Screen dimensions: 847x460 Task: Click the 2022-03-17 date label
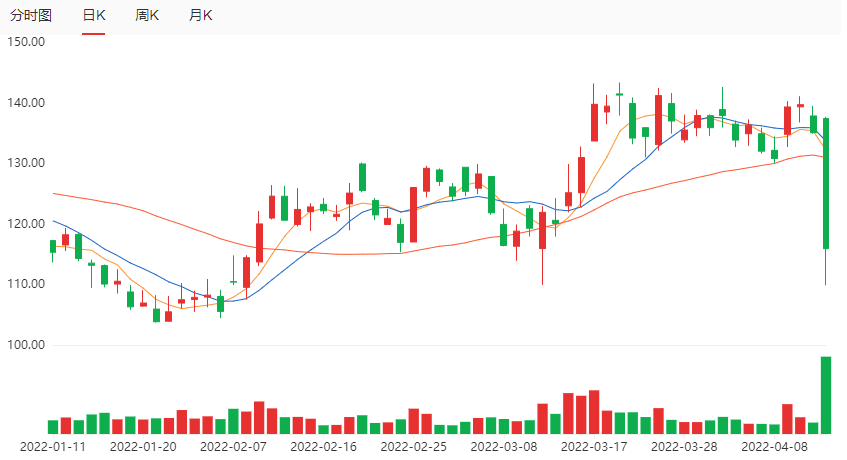(x=594, y=447)
